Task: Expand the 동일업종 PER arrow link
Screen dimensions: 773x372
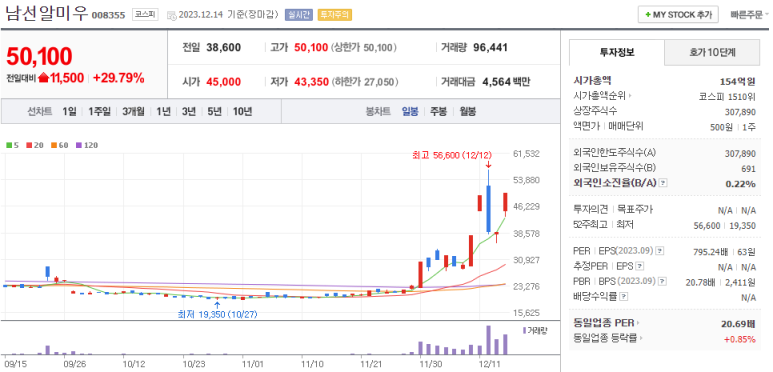Action: pos(606,323)
